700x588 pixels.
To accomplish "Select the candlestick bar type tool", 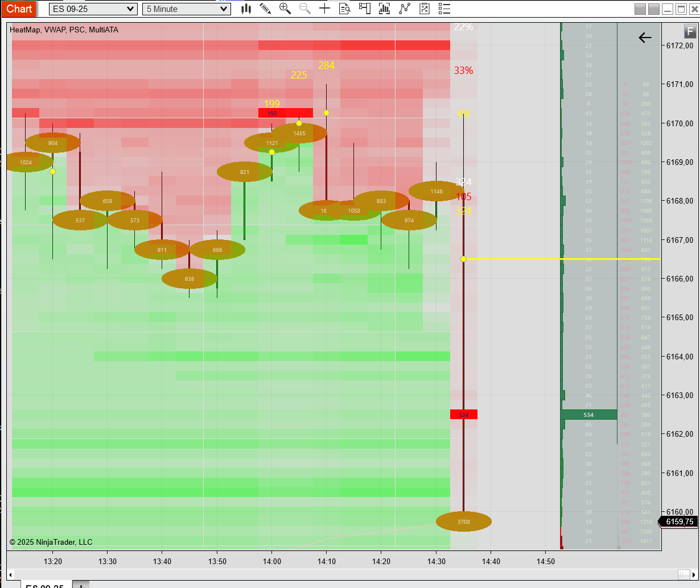I will [246, 9].
